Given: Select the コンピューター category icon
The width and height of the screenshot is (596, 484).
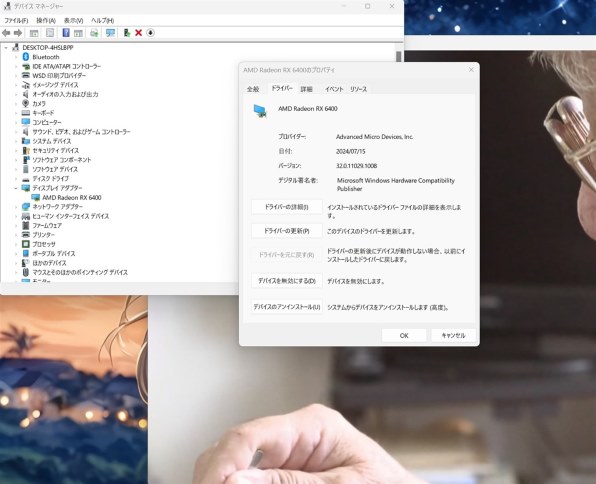Looking at the screenshot, I should (x=25, y=122).
